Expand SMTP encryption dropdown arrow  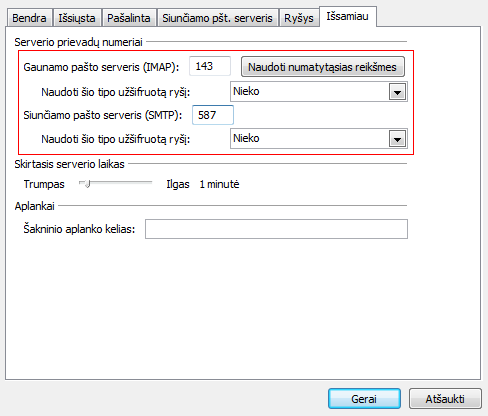point(397,139)
